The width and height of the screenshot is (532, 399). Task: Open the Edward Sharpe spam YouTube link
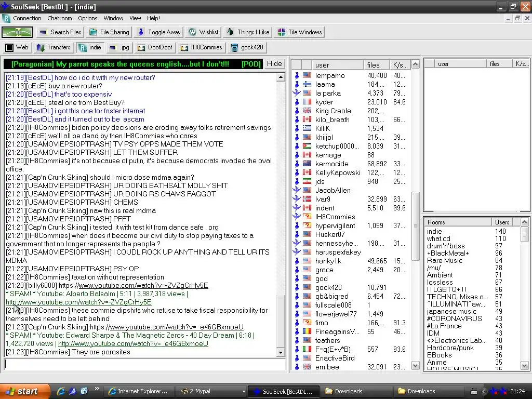click(133, 344)
